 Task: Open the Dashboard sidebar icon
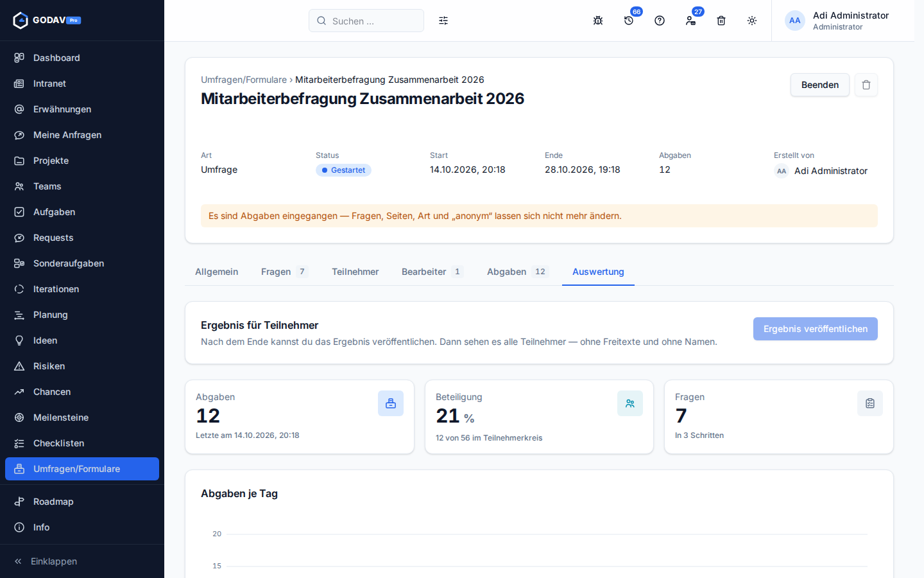coord(19,58)
